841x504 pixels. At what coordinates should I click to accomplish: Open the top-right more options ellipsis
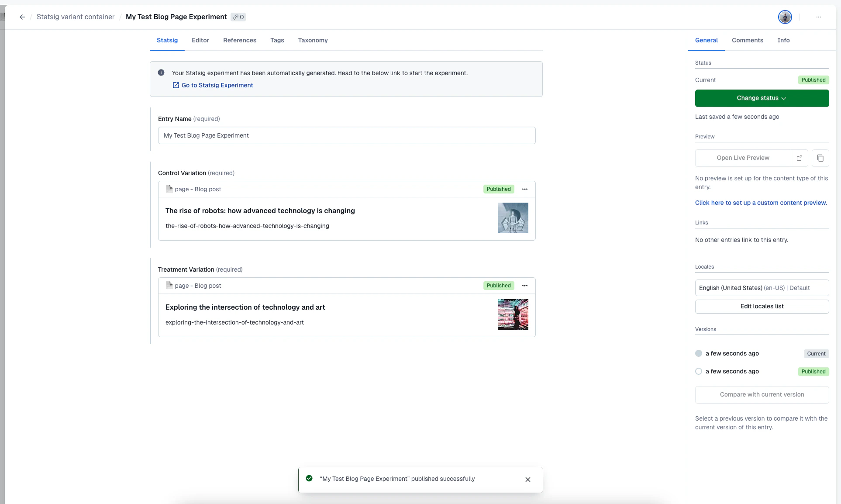pyautogui.click(x=818, y=17)
